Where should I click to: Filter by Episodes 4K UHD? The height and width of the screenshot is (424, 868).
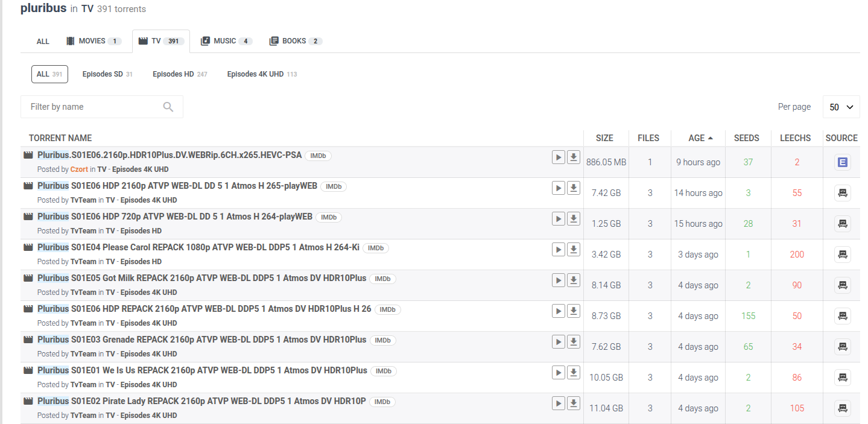(x=262, y=74)
